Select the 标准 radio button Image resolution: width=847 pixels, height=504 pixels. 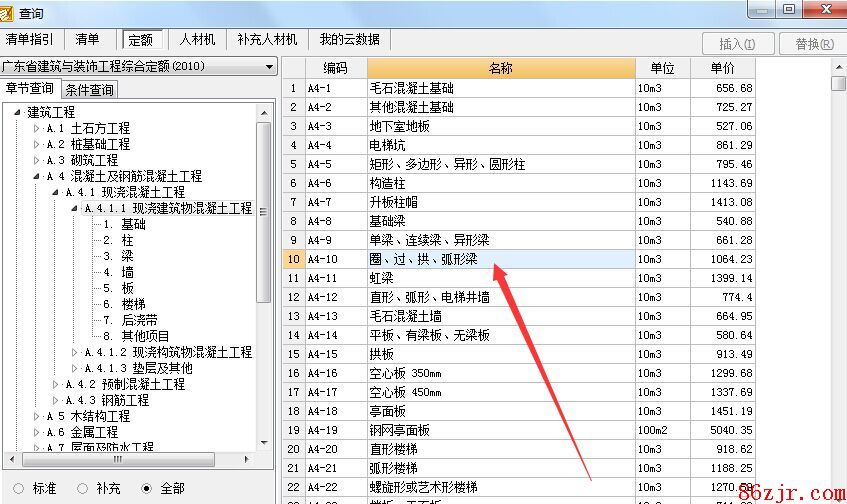18,489
